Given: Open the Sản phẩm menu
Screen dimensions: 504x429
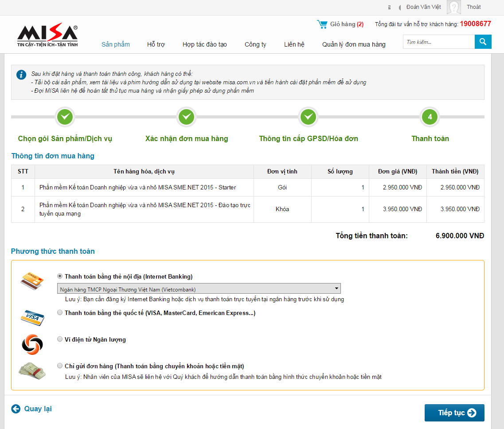Looking at the screenshot, I should tap(116, 44).
